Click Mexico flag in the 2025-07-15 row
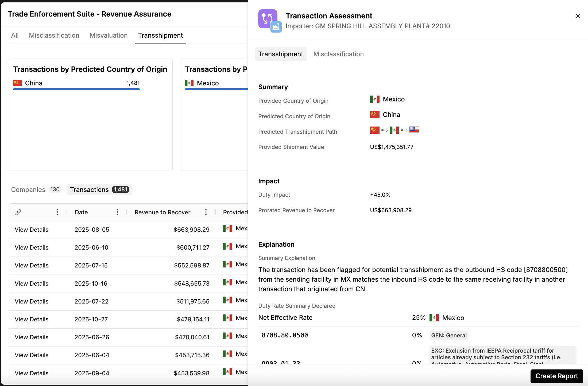This screenshot has height=386, width=588. coord(227,264)
